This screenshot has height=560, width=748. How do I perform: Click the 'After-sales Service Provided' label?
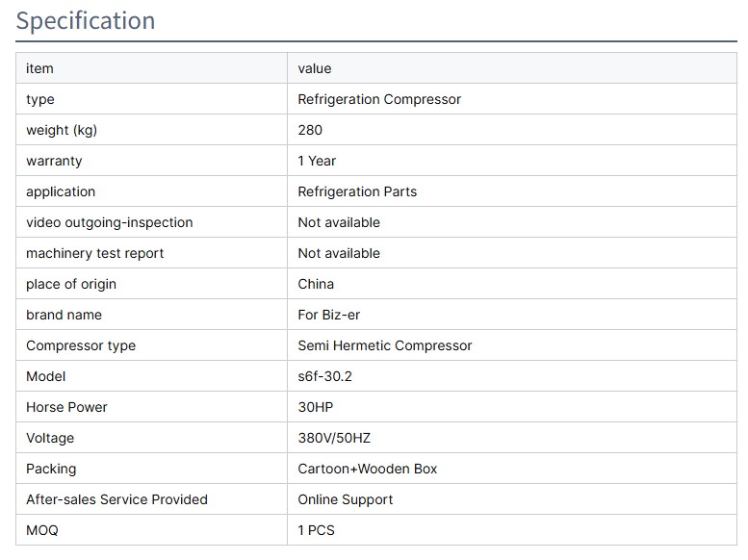pos(116,499)
